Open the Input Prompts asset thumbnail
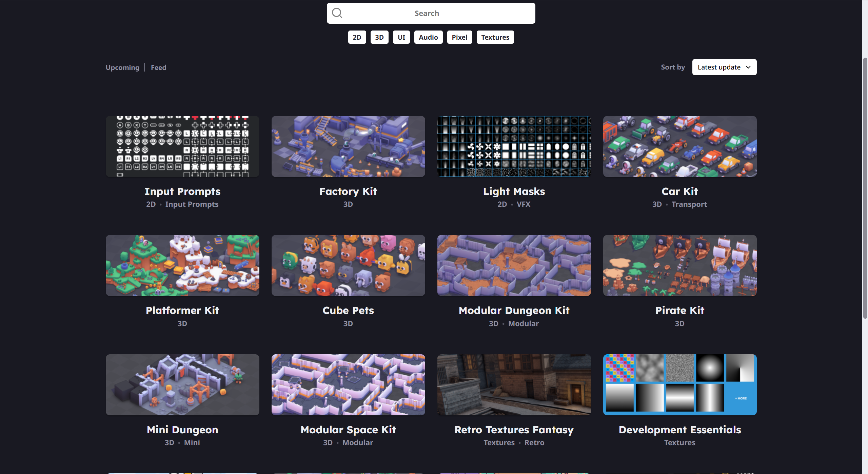 (x=182, y=146)
